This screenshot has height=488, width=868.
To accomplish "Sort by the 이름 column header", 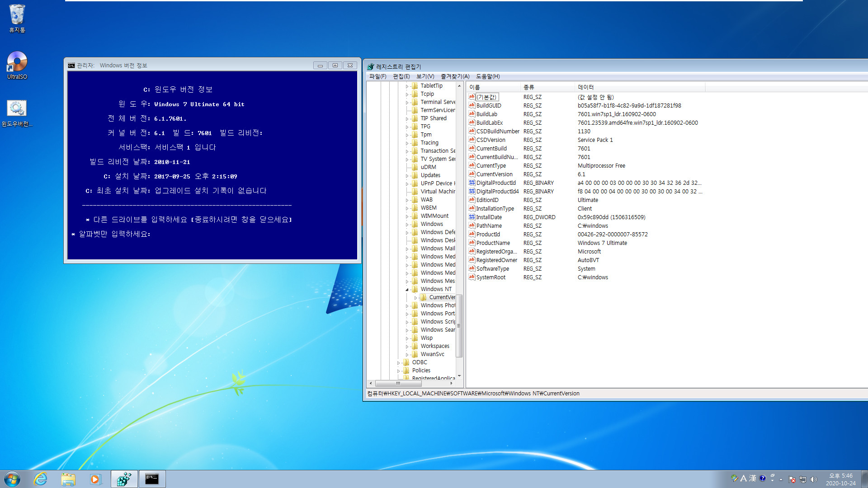I will tap(494, 87).
